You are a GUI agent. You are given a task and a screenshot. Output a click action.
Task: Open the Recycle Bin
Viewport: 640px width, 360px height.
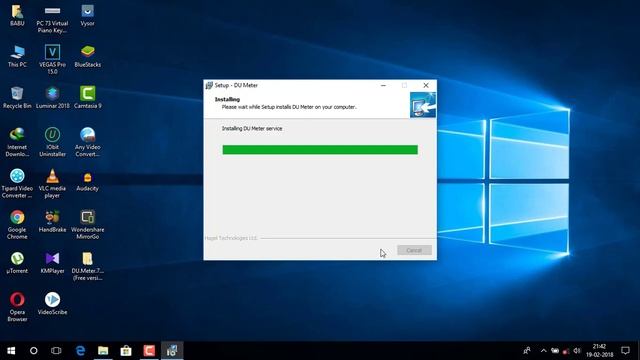17,98
